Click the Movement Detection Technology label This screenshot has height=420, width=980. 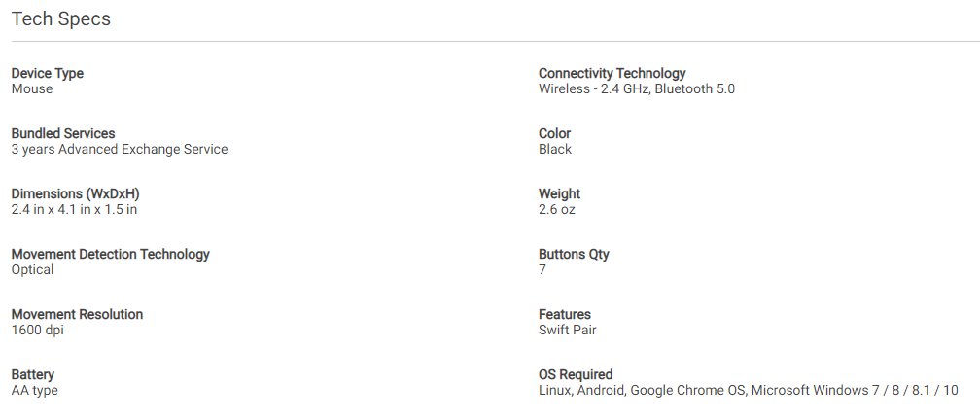[x=110, y=254]
